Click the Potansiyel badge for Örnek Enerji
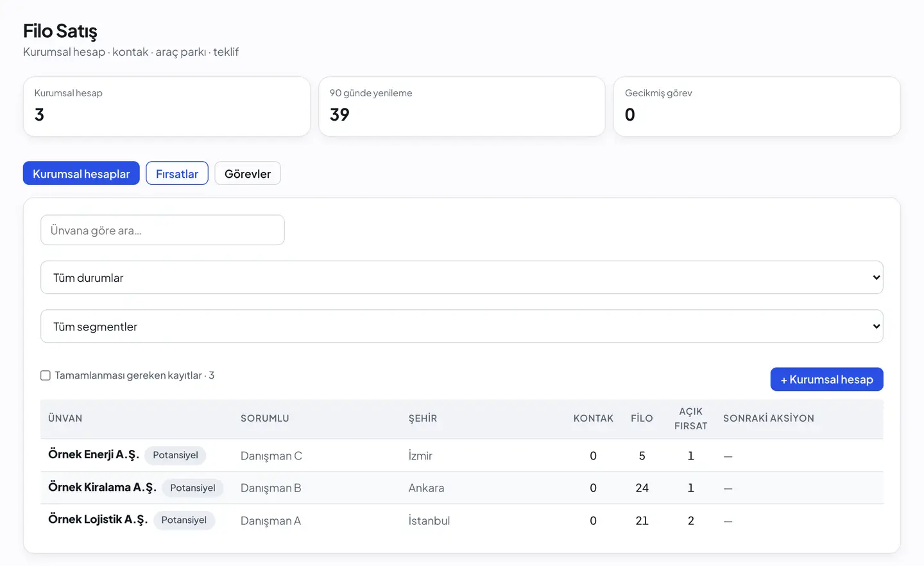 click(x=175, y=455)
